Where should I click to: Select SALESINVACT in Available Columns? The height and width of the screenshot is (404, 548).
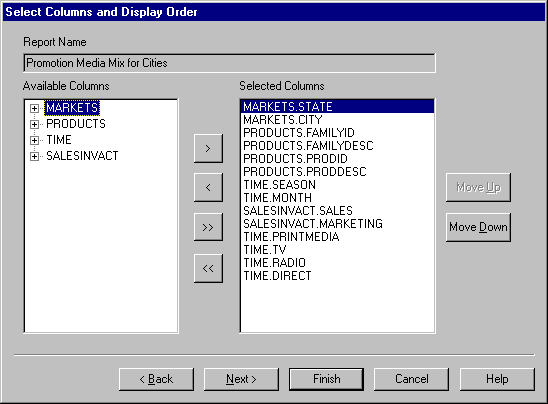pyautogui.click(x=82, y=156)
